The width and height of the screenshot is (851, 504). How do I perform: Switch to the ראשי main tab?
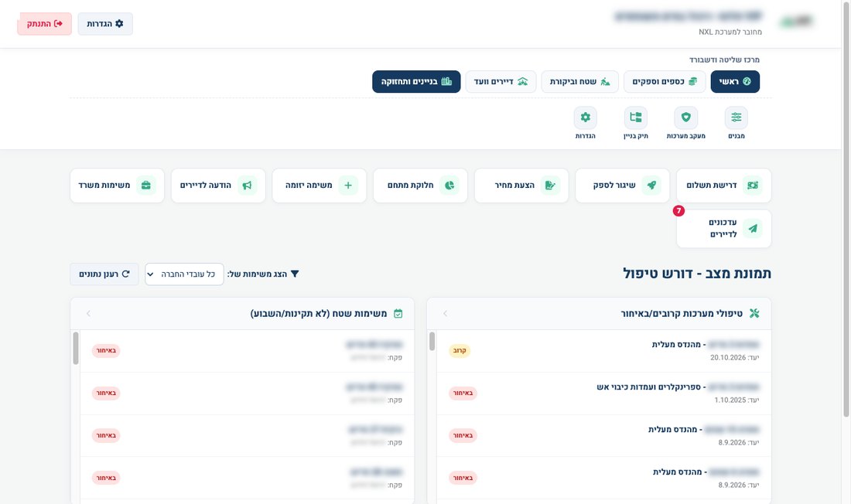(x=735, y=81)
